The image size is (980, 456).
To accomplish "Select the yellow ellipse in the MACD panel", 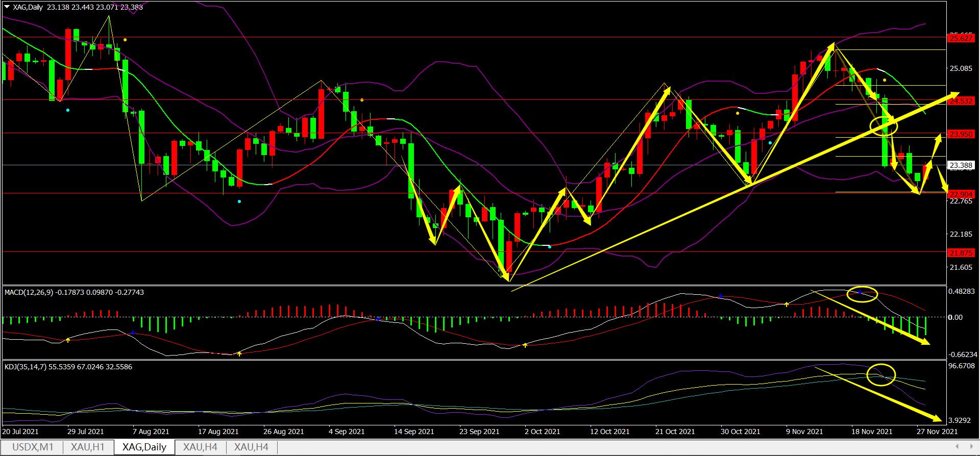I will point(862,294).
